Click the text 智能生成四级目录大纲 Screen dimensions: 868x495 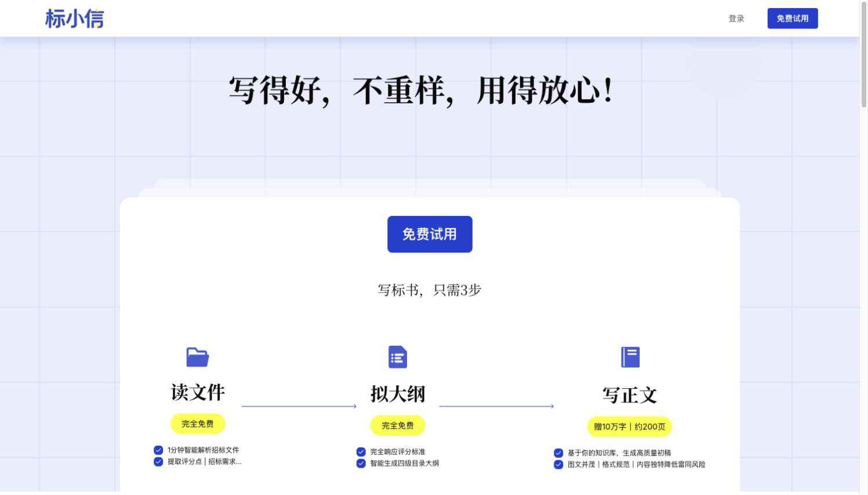pyautogui.click(x=405, y=463)
